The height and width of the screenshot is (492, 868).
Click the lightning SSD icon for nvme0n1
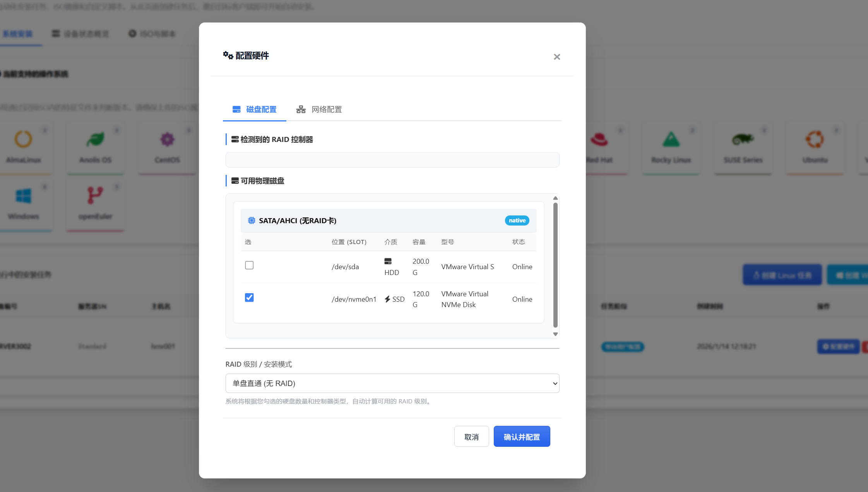click(387, 299)
